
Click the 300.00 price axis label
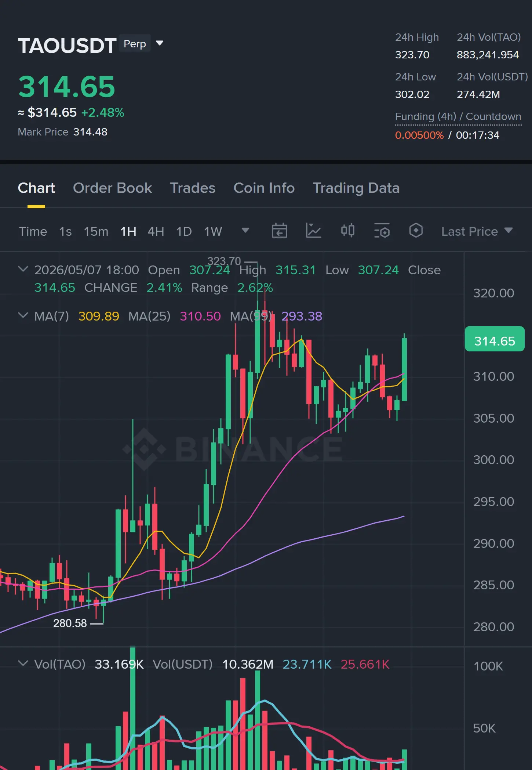point(493,460)
